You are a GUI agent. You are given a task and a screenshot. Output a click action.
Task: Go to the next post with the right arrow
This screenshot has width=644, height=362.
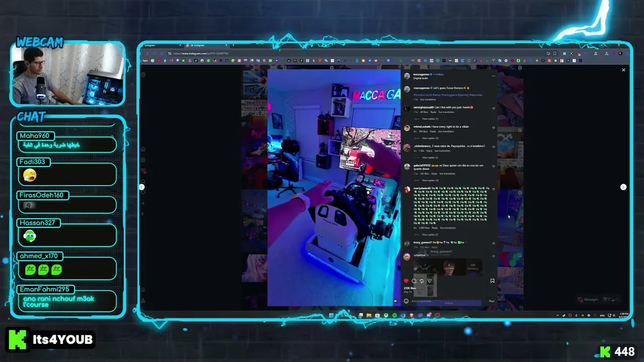623,187
